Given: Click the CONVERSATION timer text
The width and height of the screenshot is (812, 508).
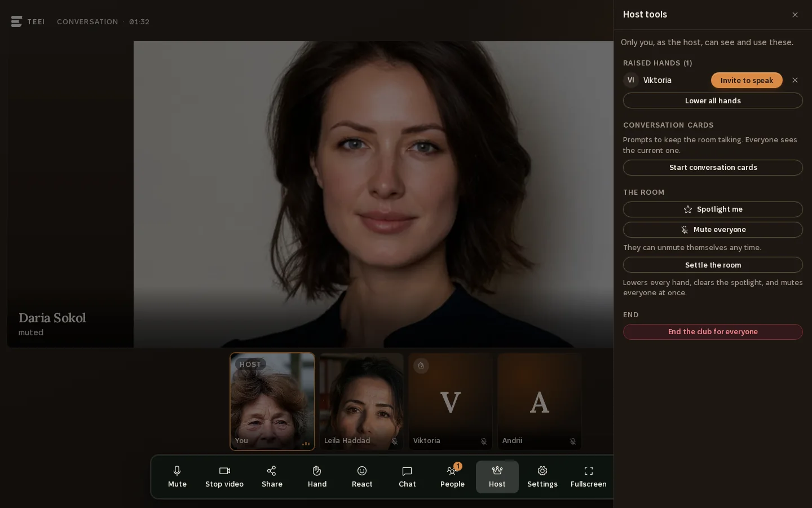Looking at the screenshot, I should coord(103,22).
